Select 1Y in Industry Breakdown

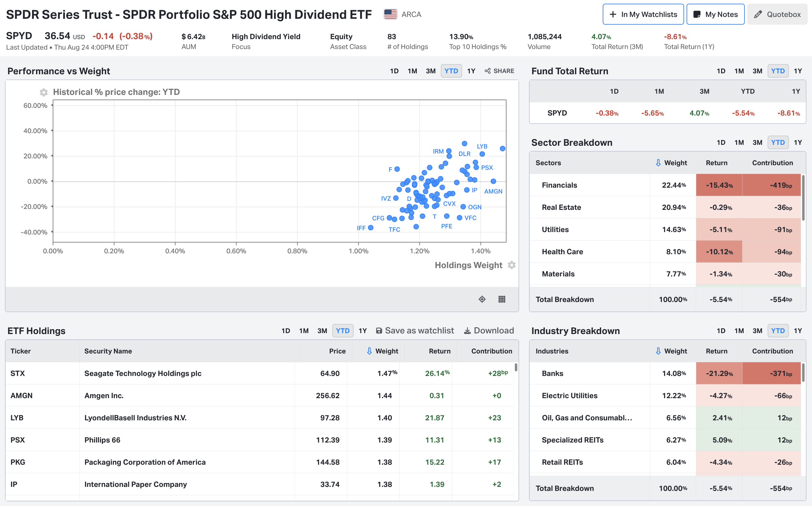(x=798, y=331)
